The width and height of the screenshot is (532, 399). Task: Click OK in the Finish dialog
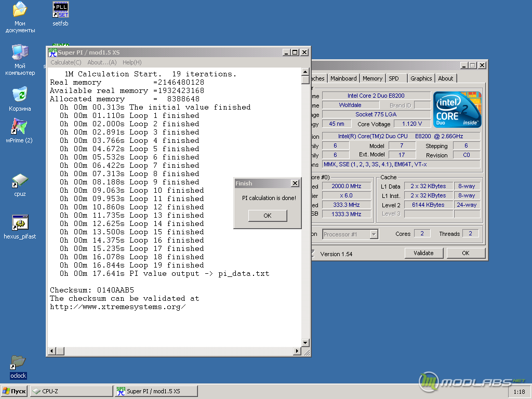pos(268,216)
